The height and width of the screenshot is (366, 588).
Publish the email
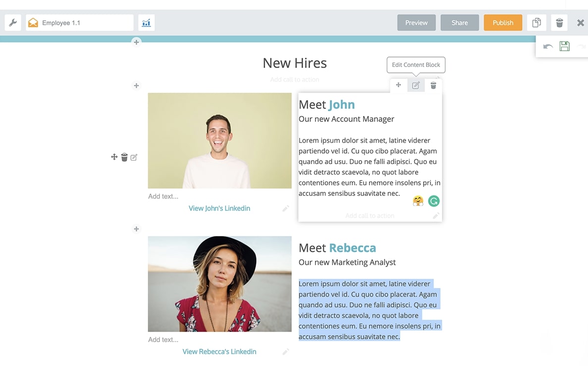503,22
